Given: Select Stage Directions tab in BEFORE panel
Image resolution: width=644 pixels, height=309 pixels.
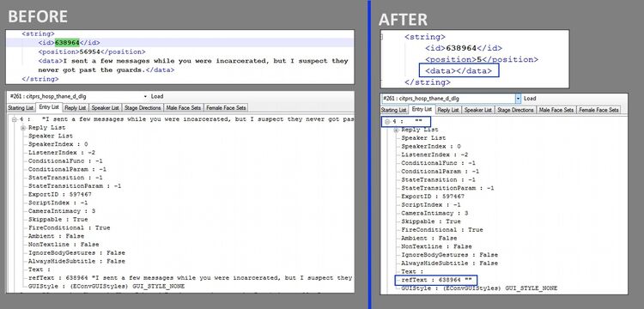Looking at the screenshot, I should click(143, 108).
